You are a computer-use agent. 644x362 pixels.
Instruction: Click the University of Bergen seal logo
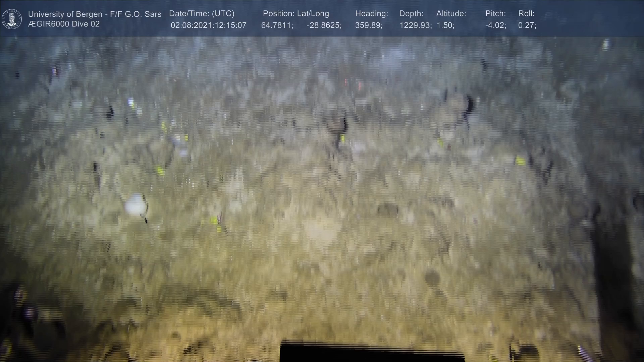[x=12, y=19]
